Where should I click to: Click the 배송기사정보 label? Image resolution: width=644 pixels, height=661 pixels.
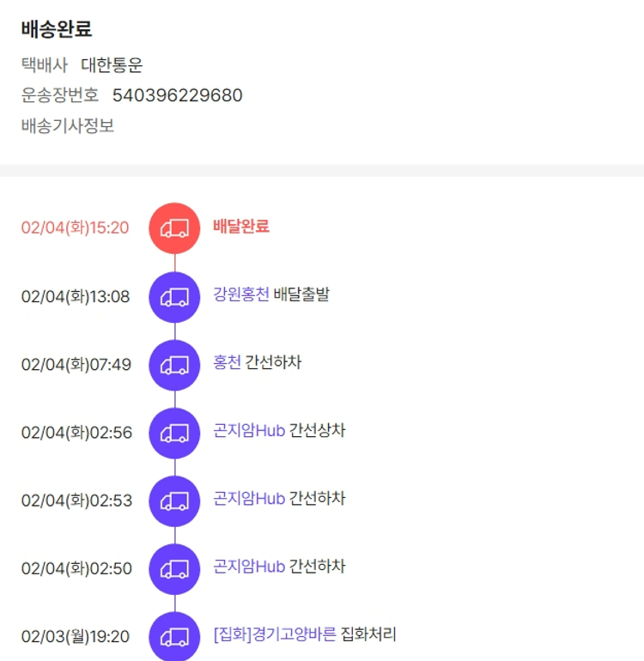(68, 126)
